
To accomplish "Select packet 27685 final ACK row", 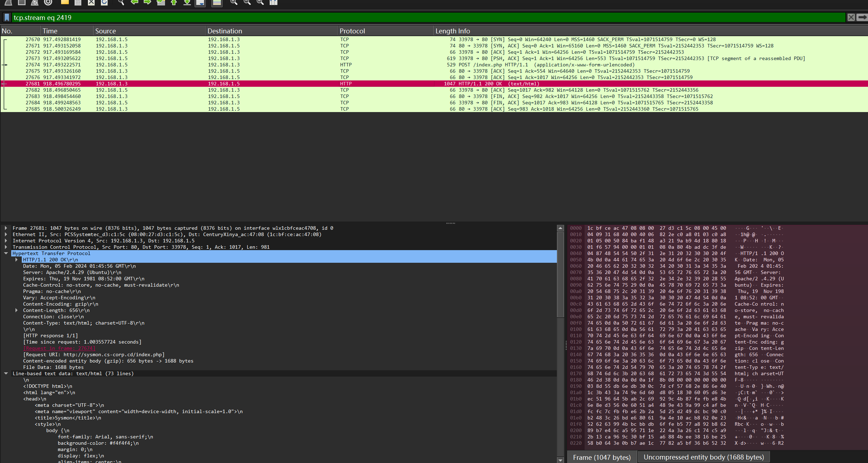I will [x=434, y=109].
